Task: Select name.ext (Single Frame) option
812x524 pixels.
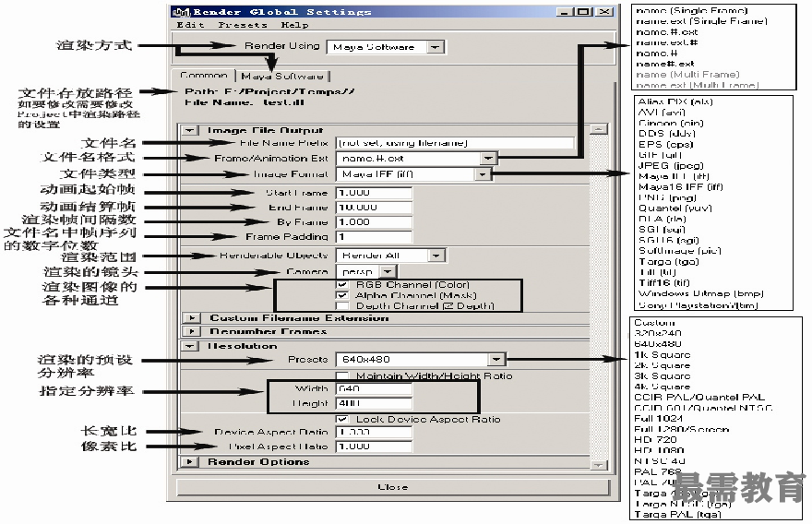Action: coord(701,21)
